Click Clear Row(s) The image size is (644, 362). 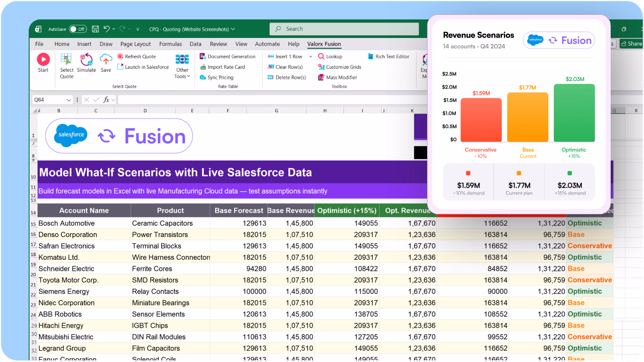[285, 67]
